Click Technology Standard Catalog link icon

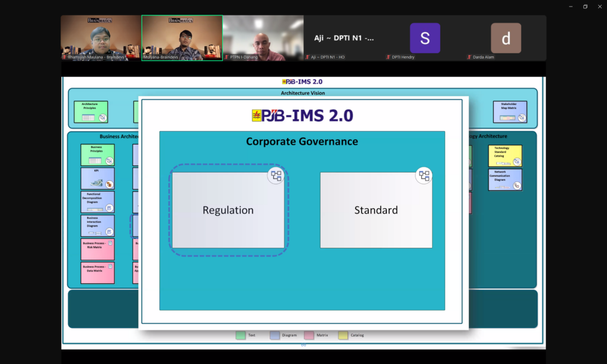[x=516, y=161]
